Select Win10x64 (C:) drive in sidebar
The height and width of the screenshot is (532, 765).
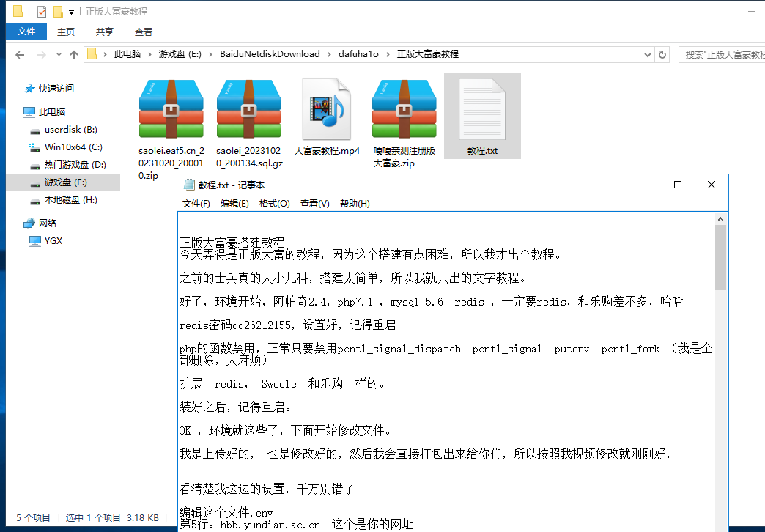[73, 147]
